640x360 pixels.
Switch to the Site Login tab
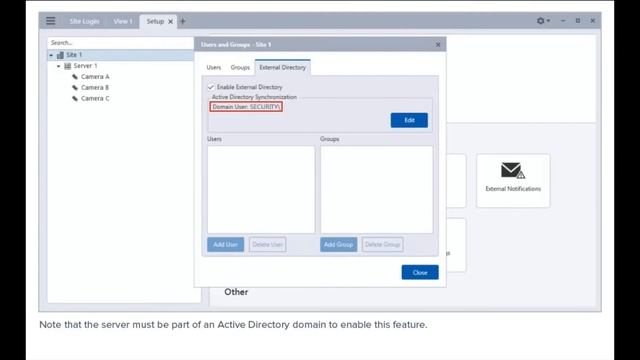click(84, 21)
